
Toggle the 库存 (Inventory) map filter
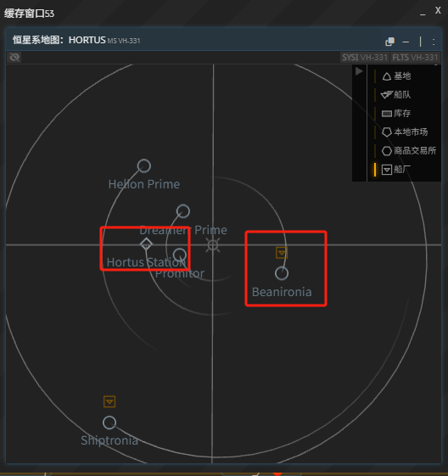pos(396,114)
